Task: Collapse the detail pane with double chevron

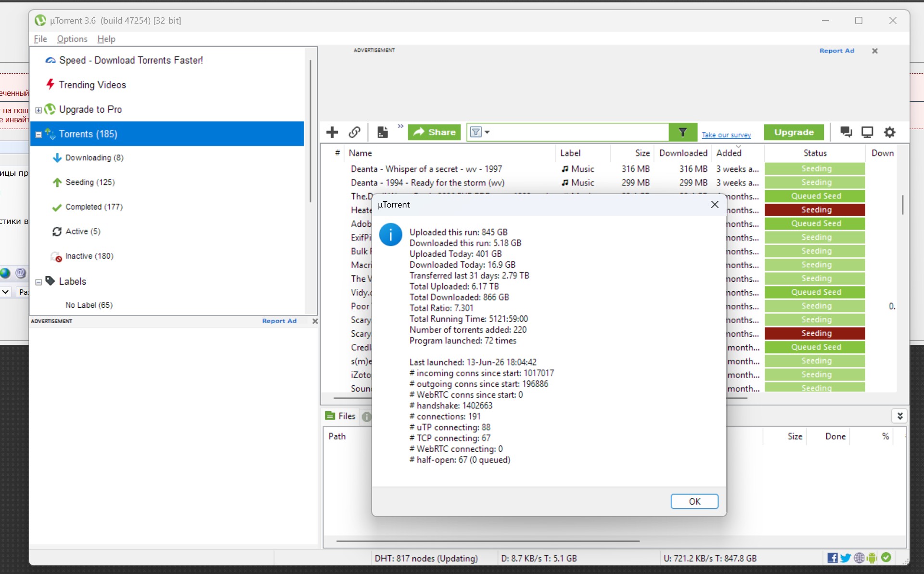Action: click(899, 416)
